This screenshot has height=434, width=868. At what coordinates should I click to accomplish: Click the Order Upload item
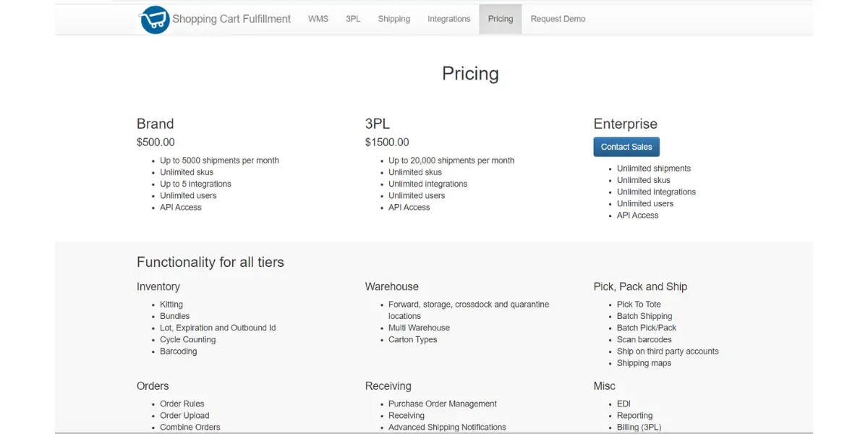(x=184, y=415)
